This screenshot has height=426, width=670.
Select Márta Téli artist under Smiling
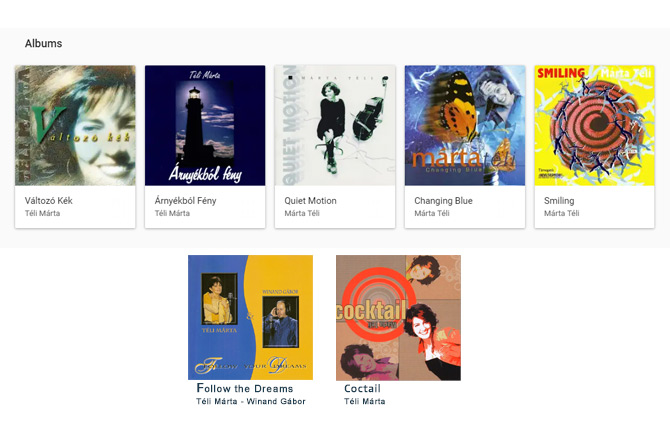[x=561, y=213]
